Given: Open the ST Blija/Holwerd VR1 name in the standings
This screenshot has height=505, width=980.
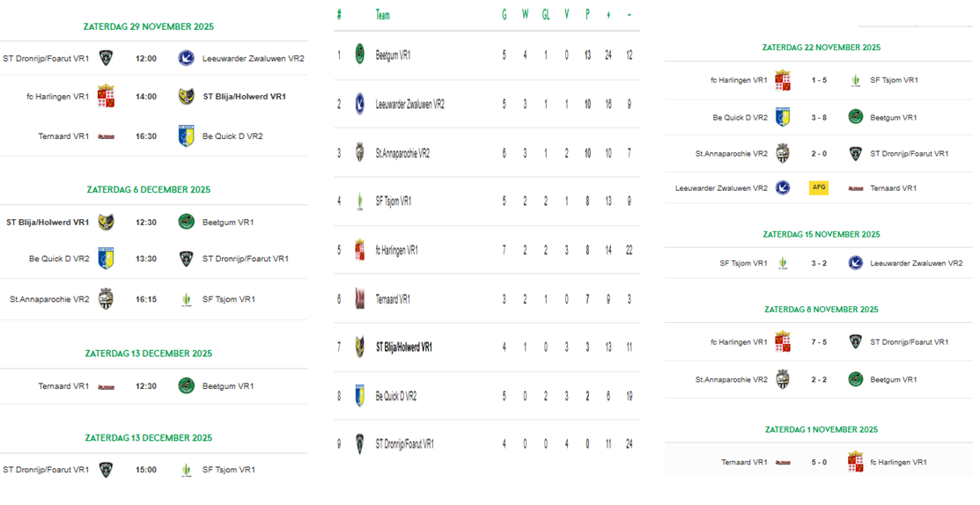Looking at the screenshot, I should (404, 348).
